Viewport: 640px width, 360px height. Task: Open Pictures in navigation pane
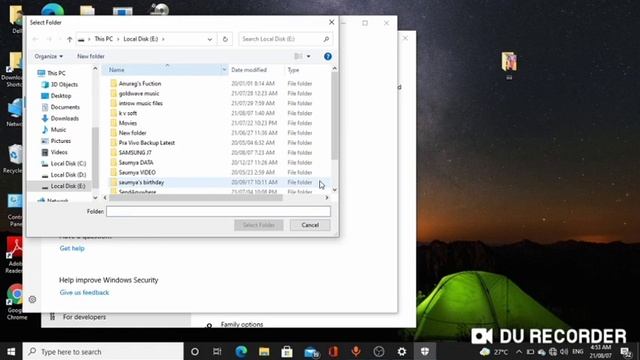[x=56, y=141]
